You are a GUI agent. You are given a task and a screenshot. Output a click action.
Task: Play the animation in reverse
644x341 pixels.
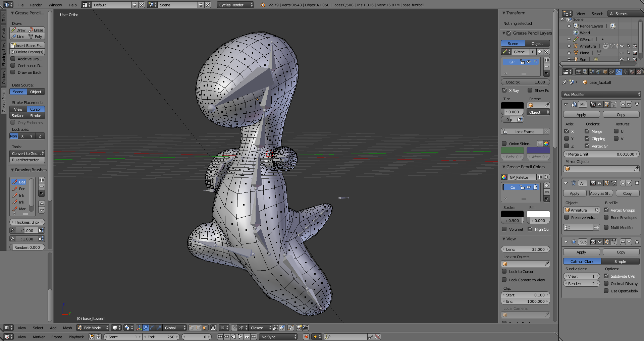(233, 337)
